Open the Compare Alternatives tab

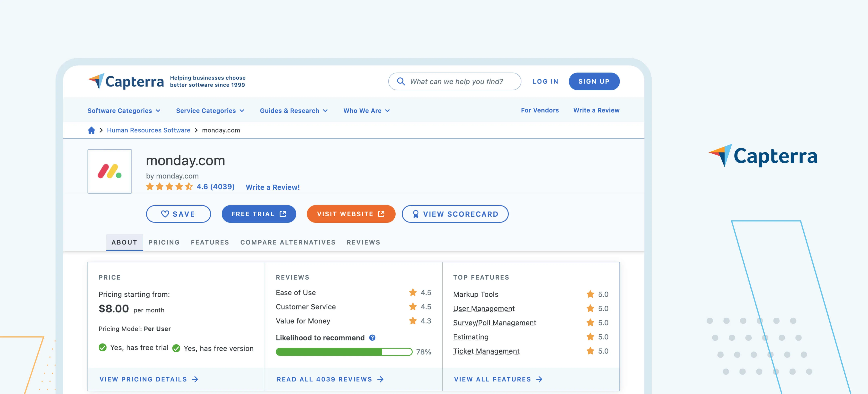coord(288,242)
